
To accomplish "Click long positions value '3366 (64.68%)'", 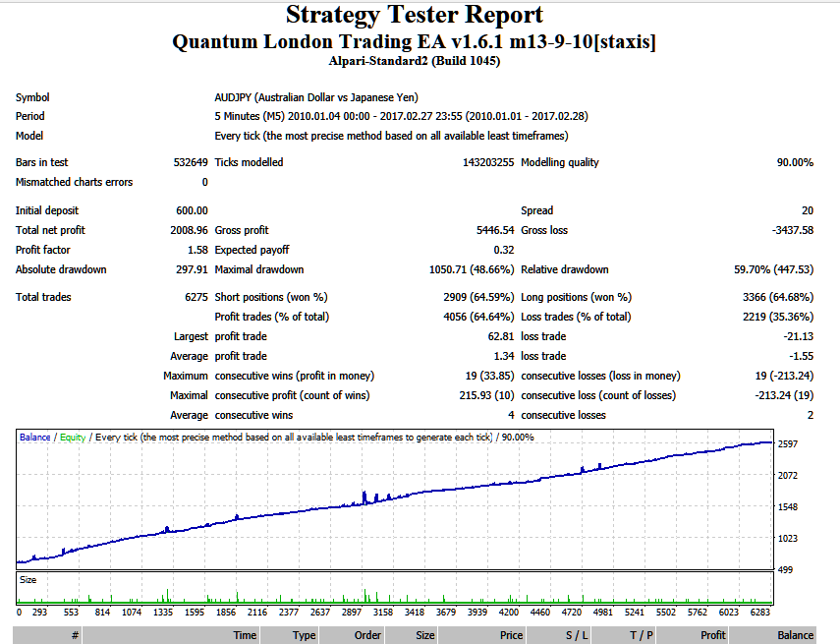I will click(778, 297).
